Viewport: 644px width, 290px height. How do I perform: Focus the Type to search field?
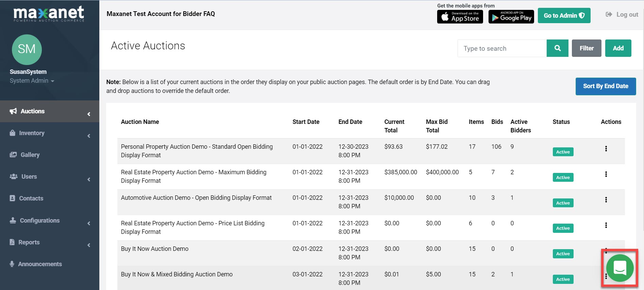(502, 48)
